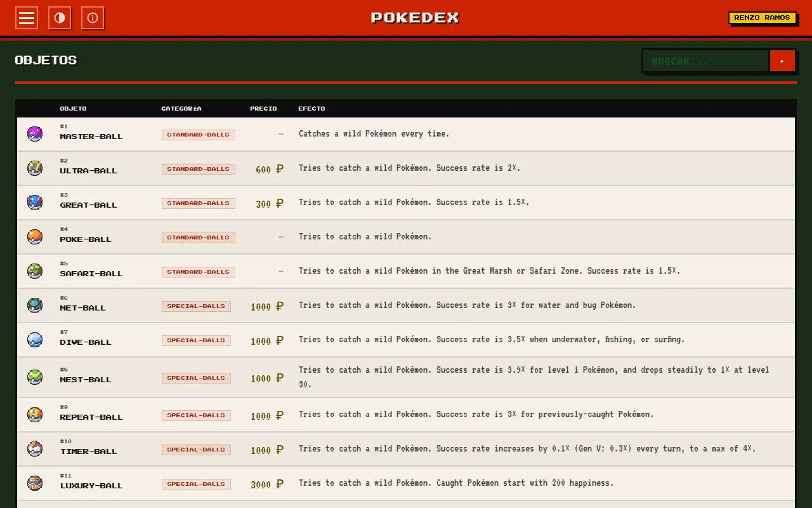
Task: Click the Safari-Ball sprite icon
Action: (35, 271)
